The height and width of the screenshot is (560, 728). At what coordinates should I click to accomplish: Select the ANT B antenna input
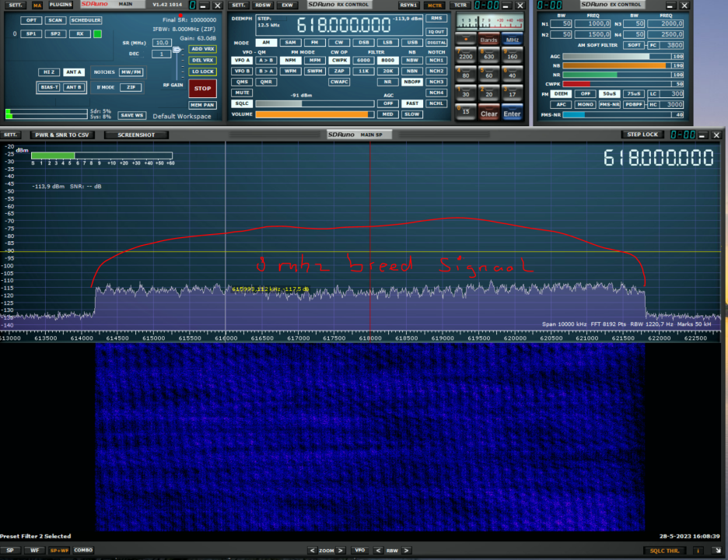74,87
